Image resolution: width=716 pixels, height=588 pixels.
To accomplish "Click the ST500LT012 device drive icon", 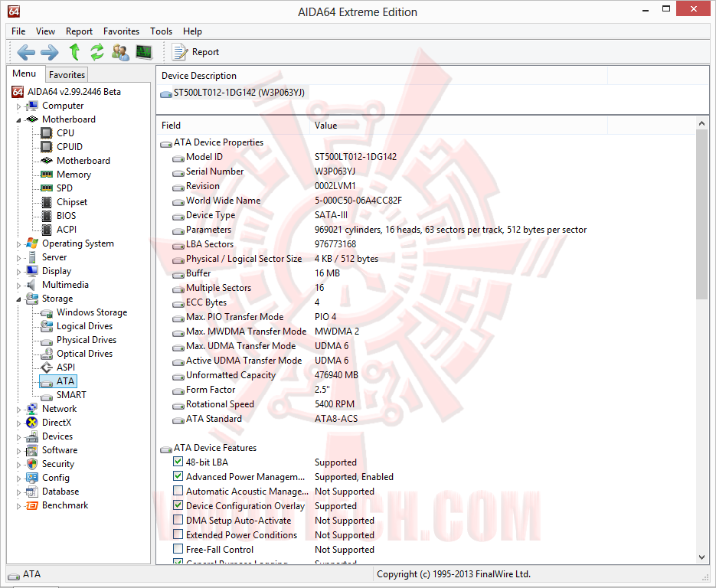I will (165, 93).
